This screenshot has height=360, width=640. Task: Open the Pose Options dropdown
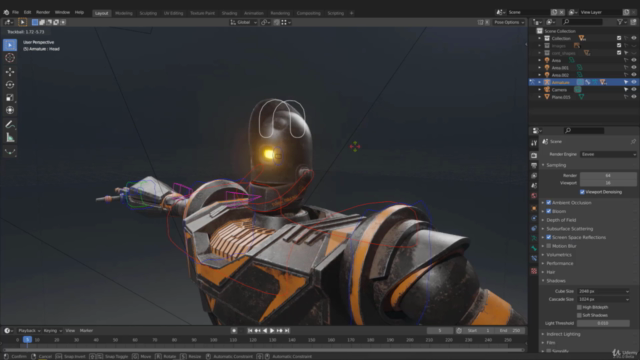[x=509, y=22]
